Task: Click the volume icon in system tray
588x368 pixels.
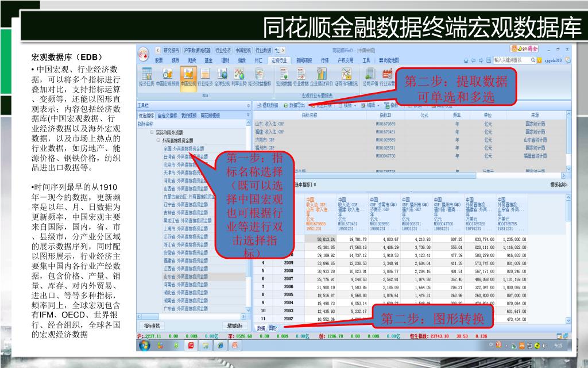Action: (x=544, y=346)
